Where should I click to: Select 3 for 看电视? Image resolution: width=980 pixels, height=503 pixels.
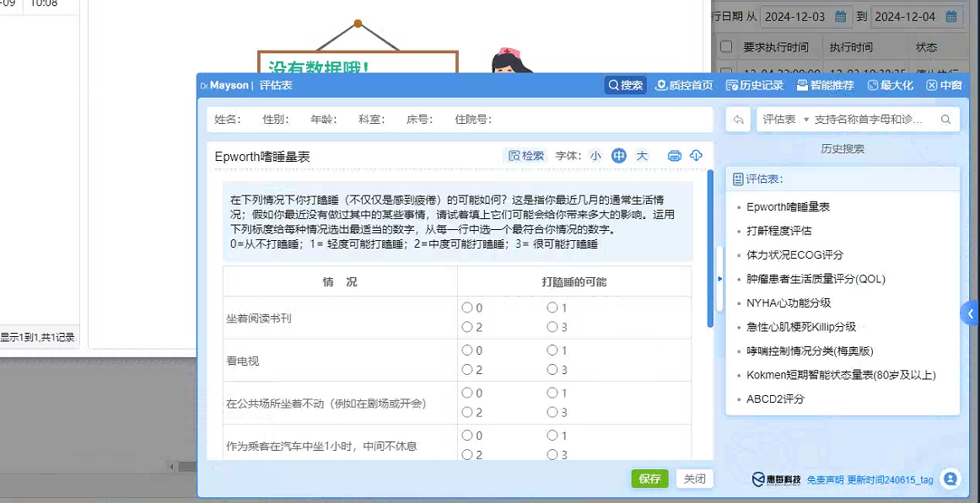pyautogui.click(x=552, y=370)
